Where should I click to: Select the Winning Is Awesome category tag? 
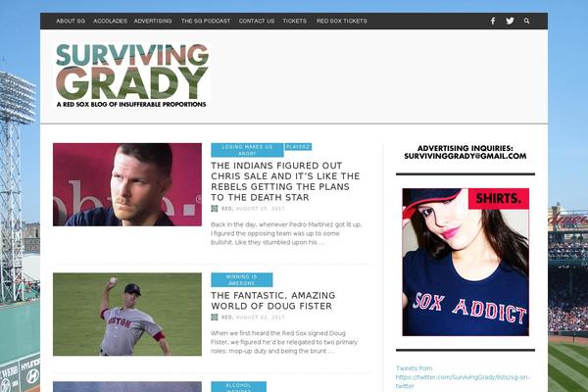(x=242, y=280)
